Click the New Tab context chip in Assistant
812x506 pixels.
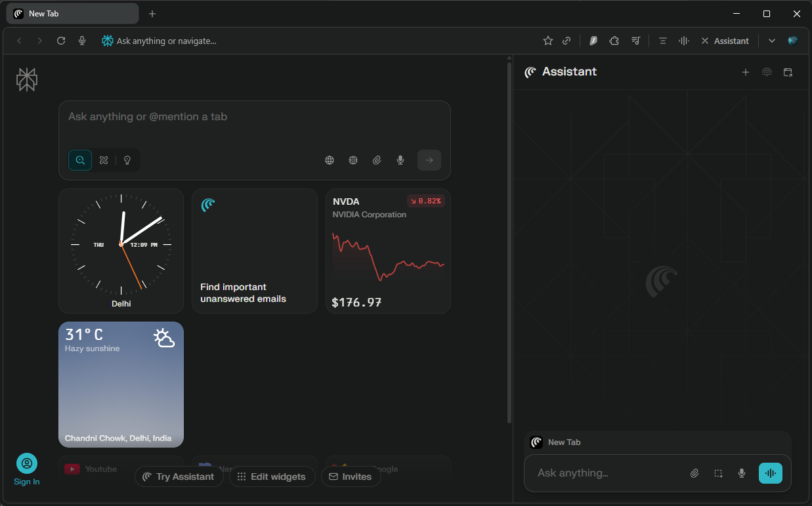(x=556, y=442)
